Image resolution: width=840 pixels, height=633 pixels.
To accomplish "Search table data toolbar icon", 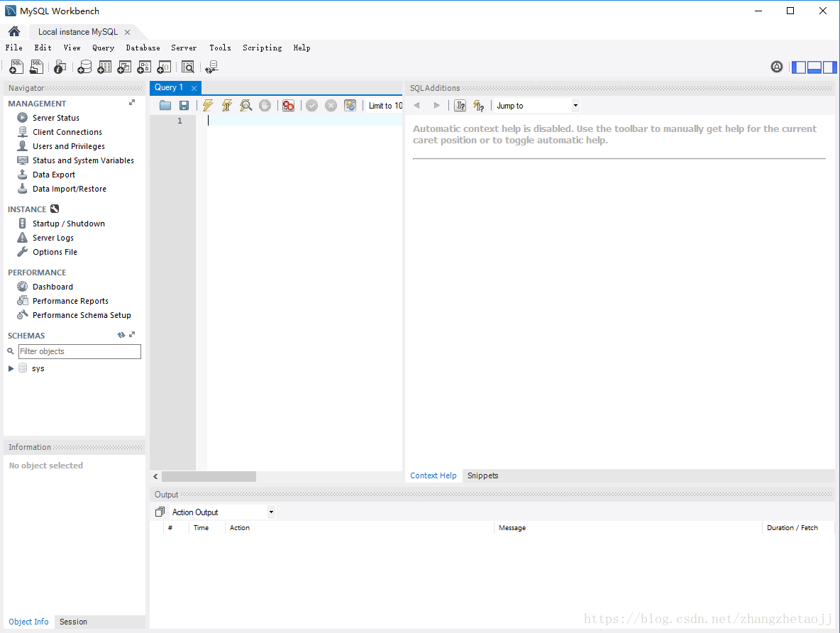I will [187, 67].
